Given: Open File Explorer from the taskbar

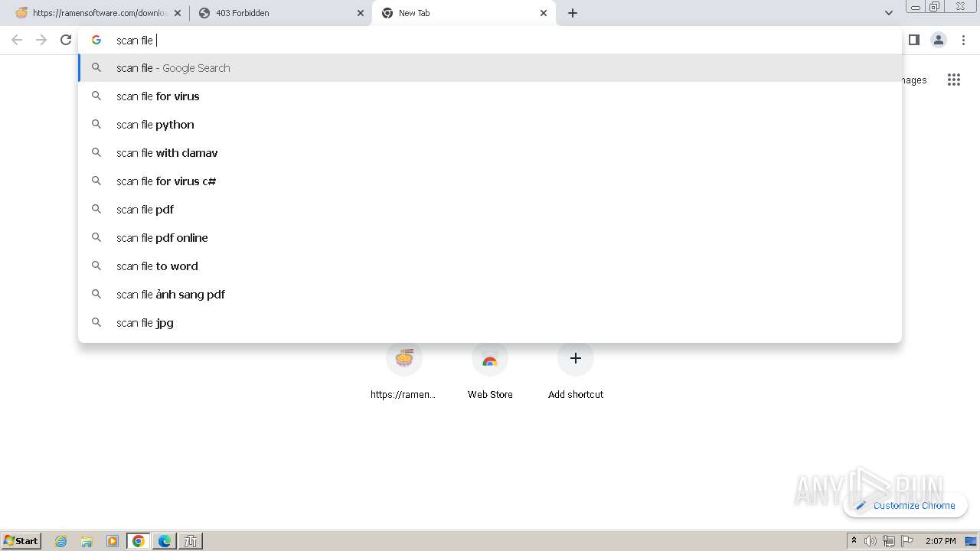Looking at the screenshot, I should pos(87,541).
